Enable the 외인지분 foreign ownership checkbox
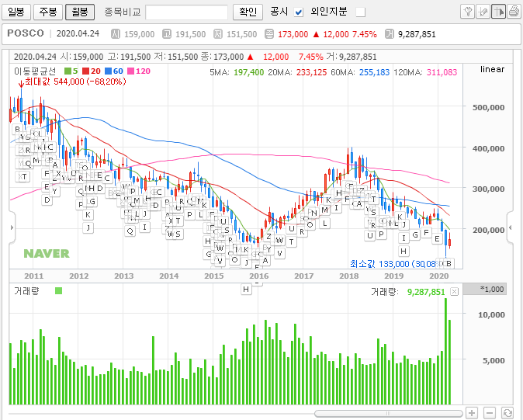Viewport: 523px width, 420px height. click(361, 12)
